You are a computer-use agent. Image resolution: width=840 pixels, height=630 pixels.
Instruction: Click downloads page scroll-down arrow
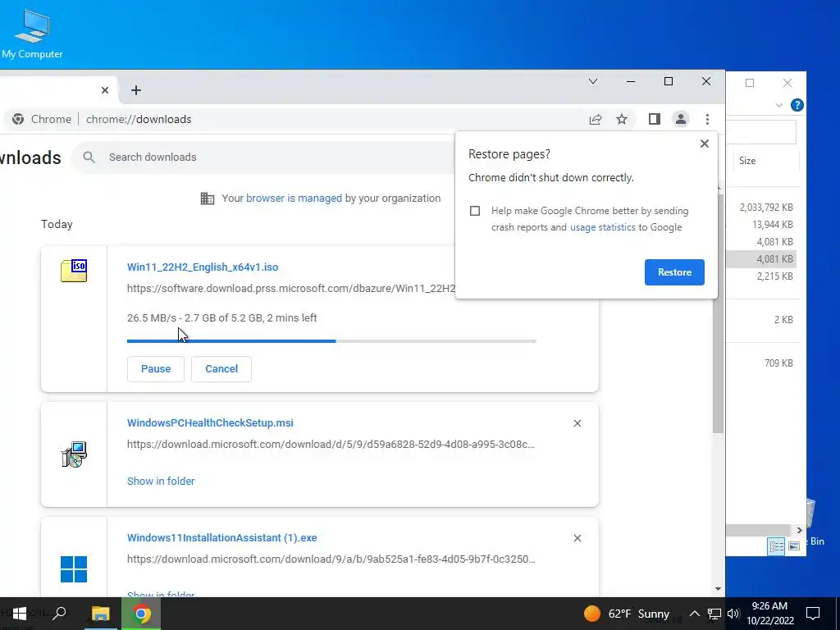click(718, 589)
